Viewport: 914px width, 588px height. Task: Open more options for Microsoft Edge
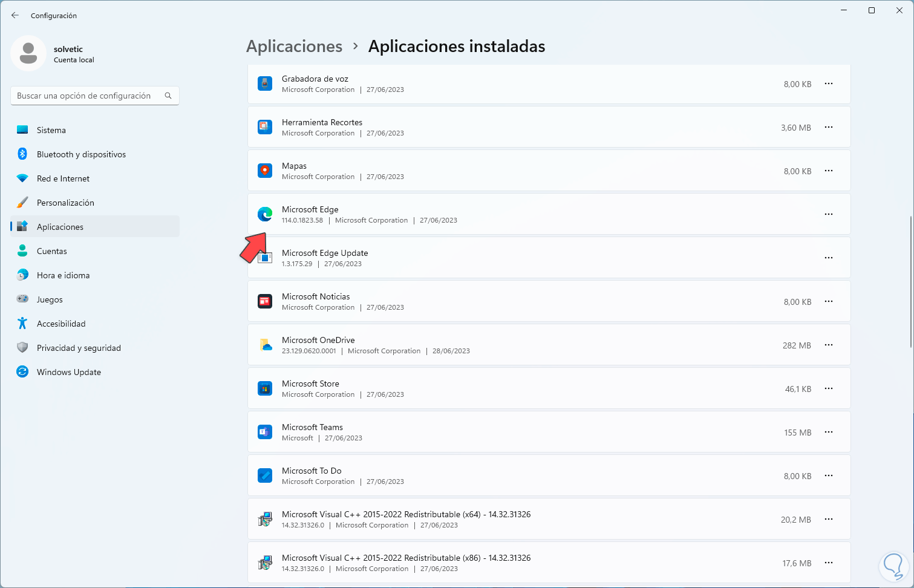pyautogui.click(x=829, y=214)
